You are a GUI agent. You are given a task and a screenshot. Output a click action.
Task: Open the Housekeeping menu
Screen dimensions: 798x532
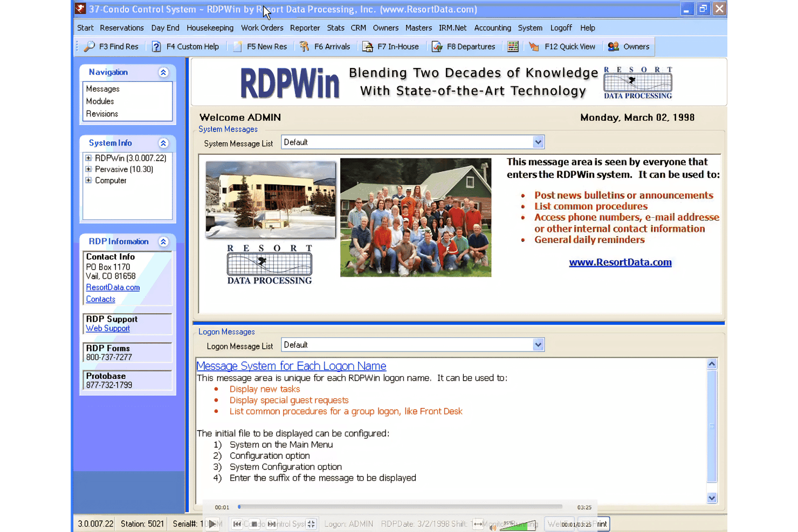pyautogui.click(x=210, y=28)
